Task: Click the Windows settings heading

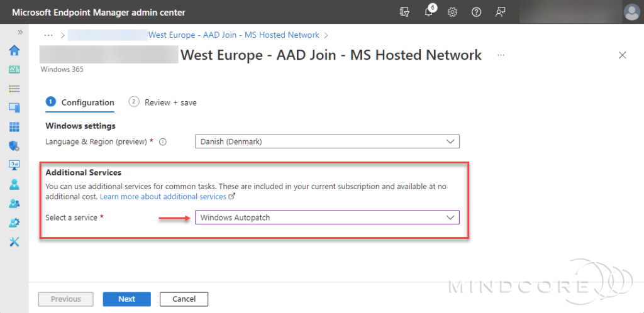Action: [80, 126]
